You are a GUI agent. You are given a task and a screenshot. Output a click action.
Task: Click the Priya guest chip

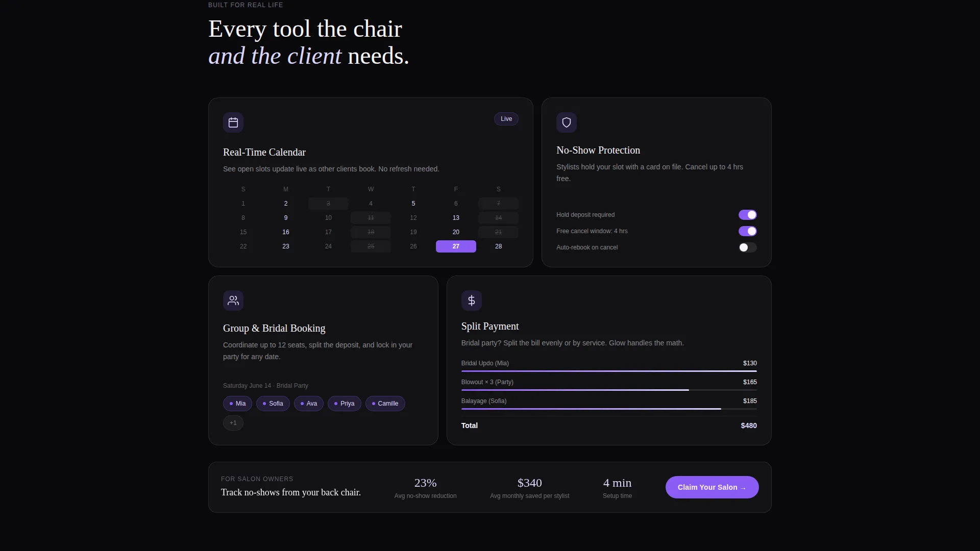coord(345,404)
